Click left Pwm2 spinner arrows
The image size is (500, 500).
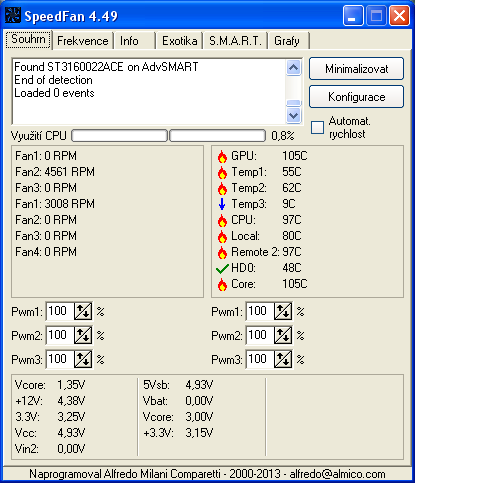tap(83, 335)
